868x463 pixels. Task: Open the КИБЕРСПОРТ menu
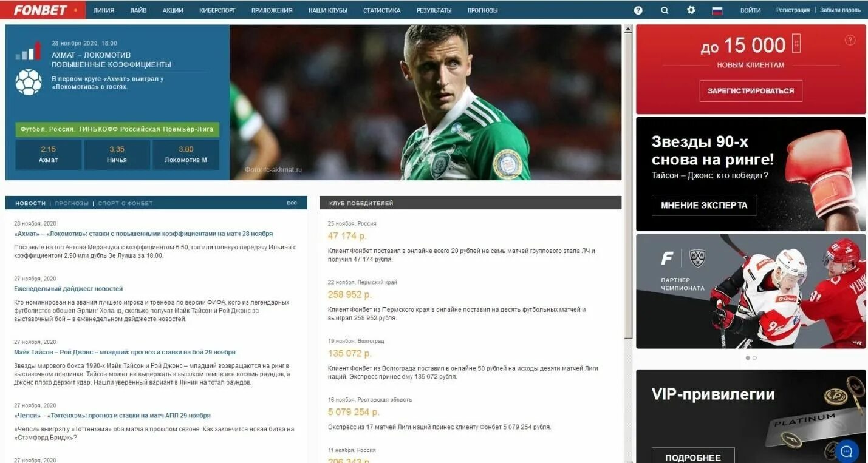[217, 10]
